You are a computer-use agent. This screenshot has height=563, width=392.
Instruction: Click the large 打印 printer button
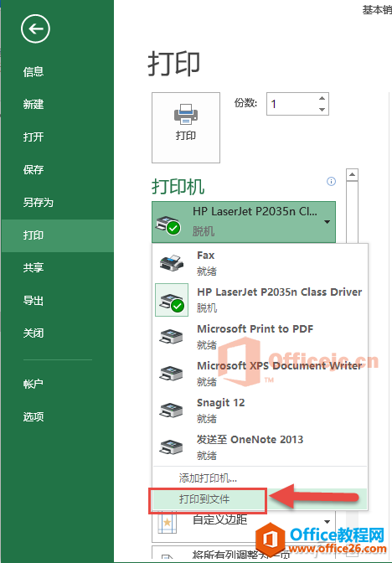coord(186,127)
